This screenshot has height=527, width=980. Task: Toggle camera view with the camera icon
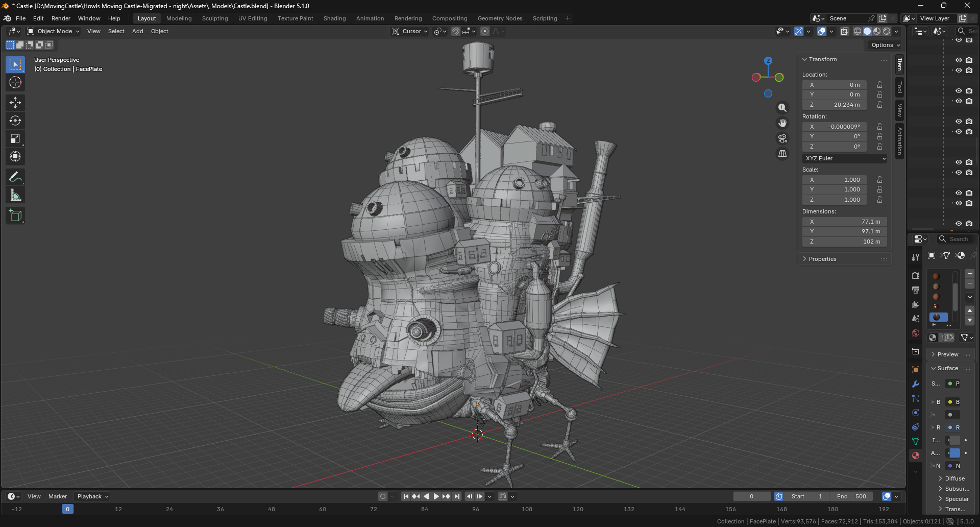(782, 138)
